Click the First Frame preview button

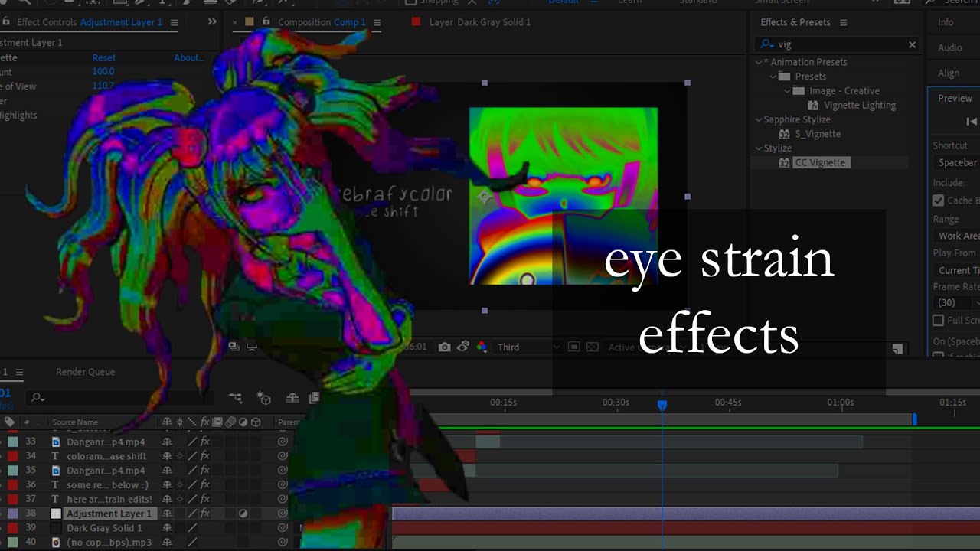[972, 122]
